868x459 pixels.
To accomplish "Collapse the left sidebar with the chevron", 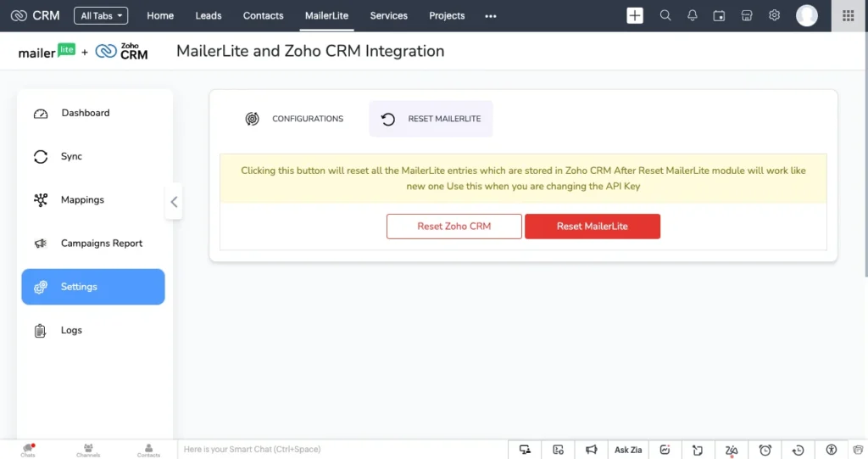I will click(174, 202).
